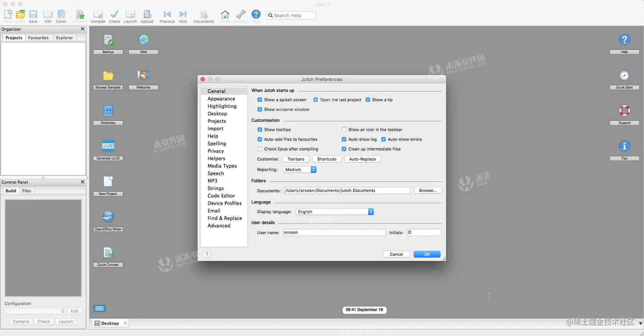
Task: Enable Show an icon in the taskbar
Action: point(344,130)
